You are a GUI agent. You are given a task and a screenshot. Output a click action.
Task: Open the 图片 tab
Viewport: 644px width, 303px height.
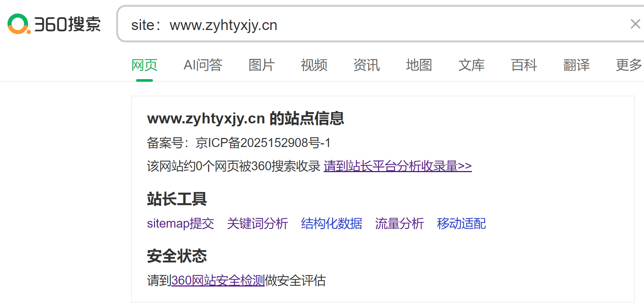coord(262,65)
